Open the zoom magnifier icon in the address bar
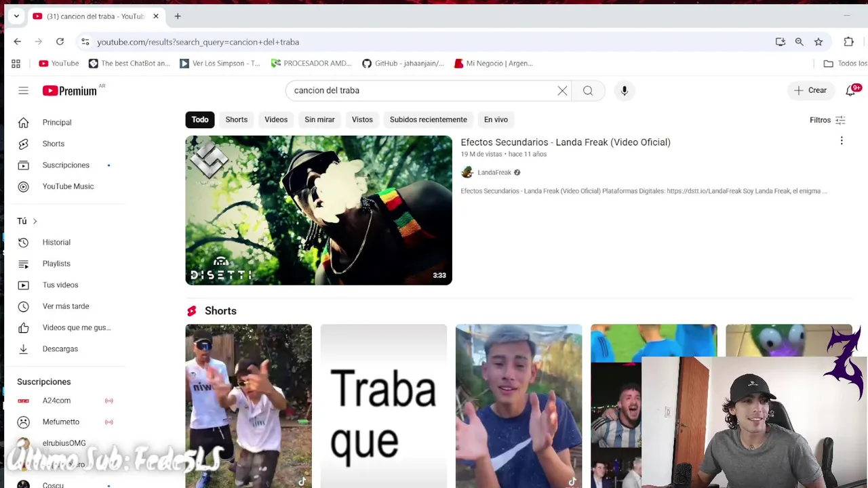 pos(800,42)
